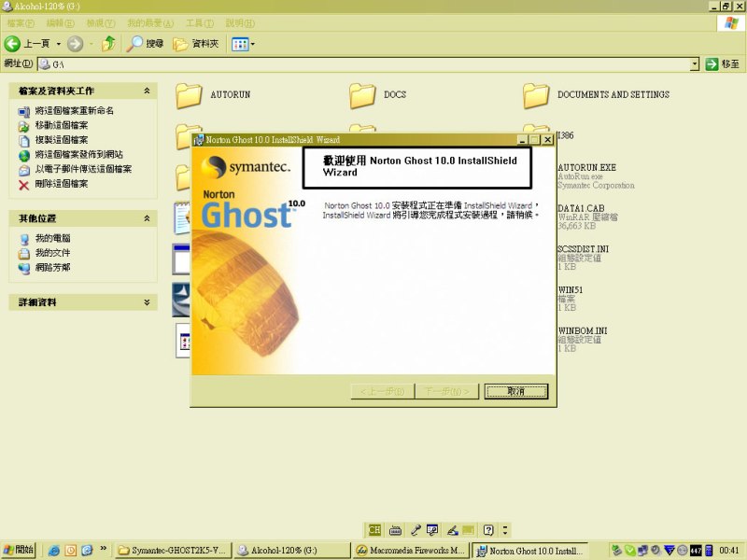Open 檢視(V) menu
Viewport: 747px width, 560px height.
coord(101,22)
